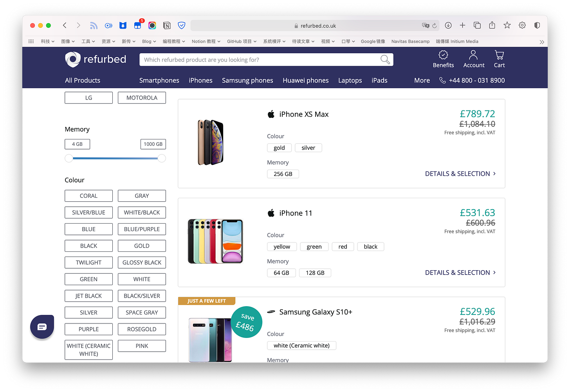Click the Notion extension icon
The image size is (570, 392).
pos(167,25)
